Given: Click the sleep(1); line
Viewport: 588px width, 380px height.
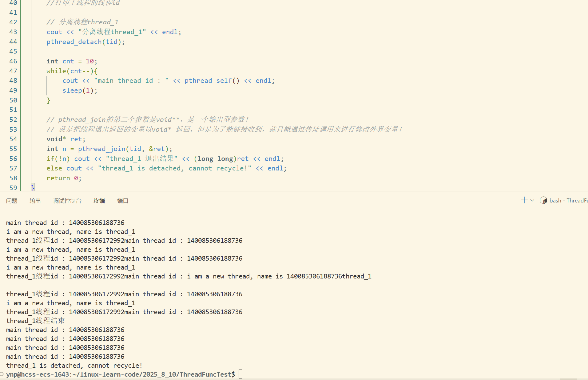Looking at the screenshot, I should tap(80, 90).
